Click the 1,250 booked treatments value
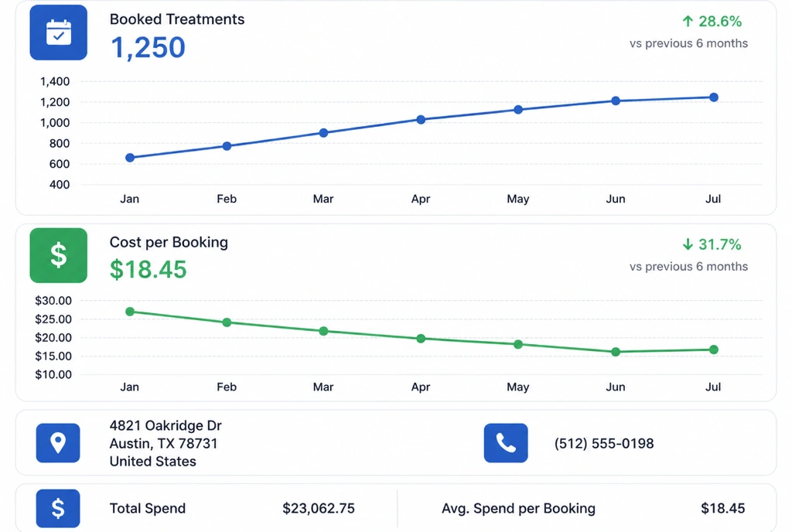This screenshot has width=792, height=532. pyautogui.click(x=148, y=47)
